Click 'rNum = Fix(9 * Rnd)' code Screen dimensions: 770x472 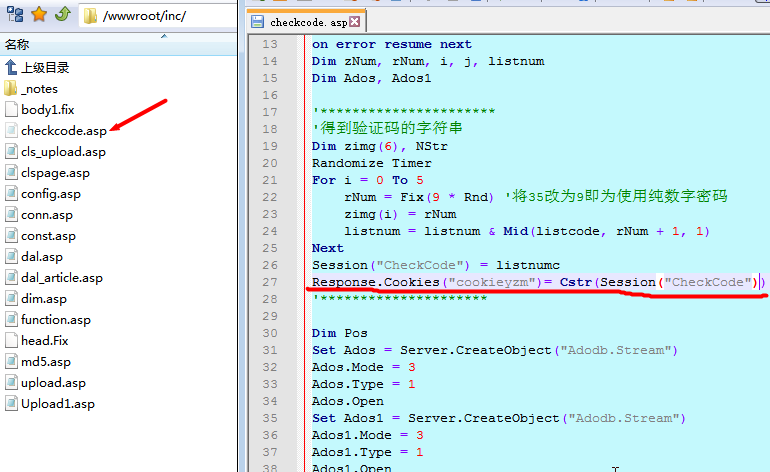click(419, 197)
